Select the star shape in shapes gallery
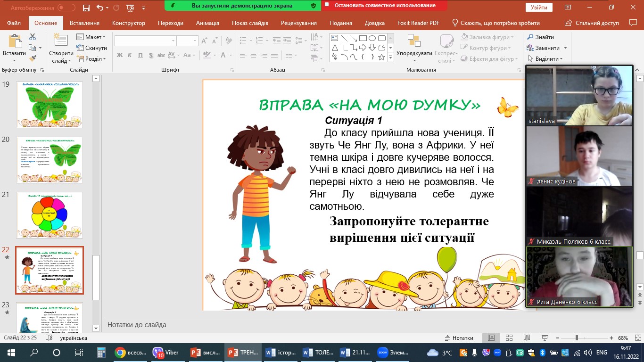This screenshot has height=362, width=644. (x=381, y=58)
